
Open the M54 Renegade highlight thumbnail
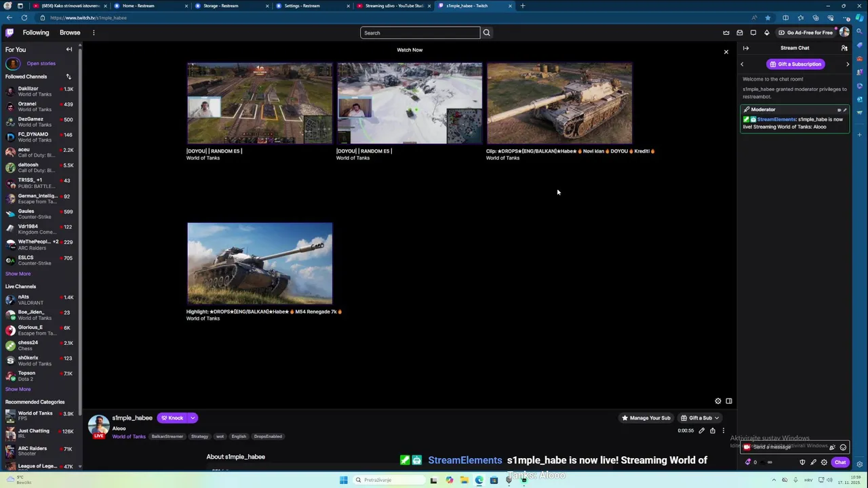260,264
